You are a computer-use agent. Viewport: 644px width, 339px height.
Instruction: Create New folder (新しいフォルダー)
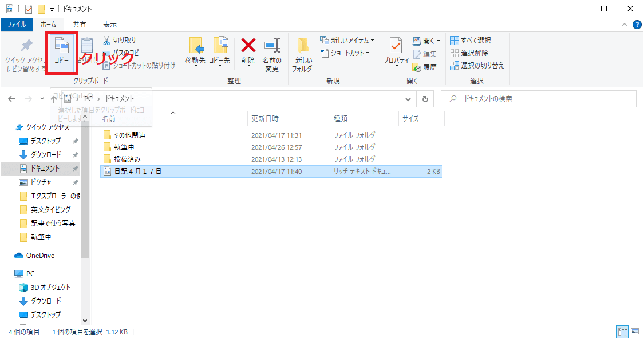pyautogui.click(x=304, y=54)
